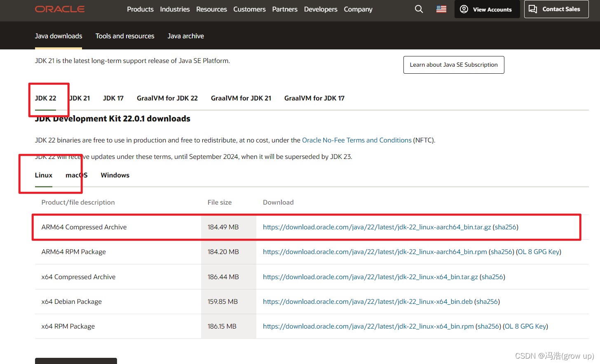Image resolution: width=600 pixels, height=364 pixels.
Task: Open OL 8 GPG Key for x64 RPM
Action: click(x=525, y=326)
